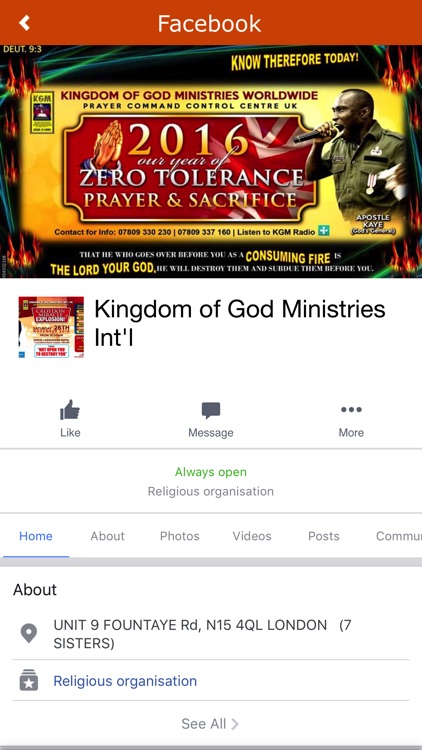Like the page with the thumbs-up icon
The width and height of the screenshot is (422, 750).
pyautogui.click(x=70, y=409)
